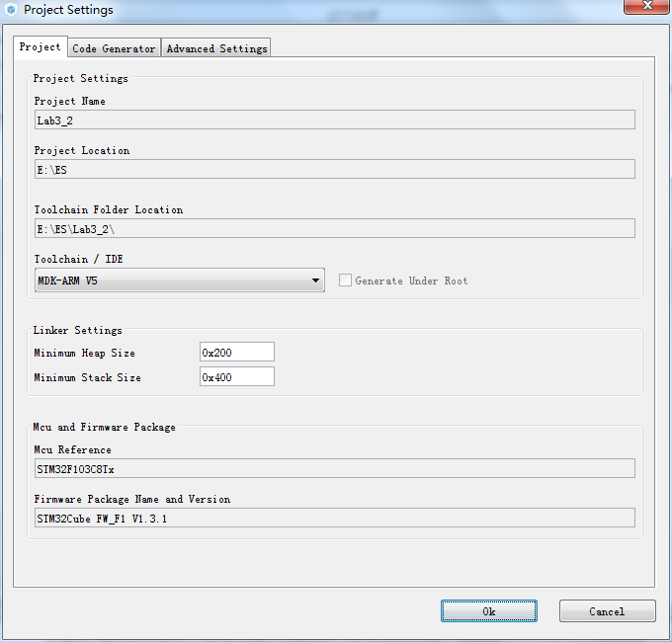Viewport: 672px width, 642px height.
Task: Open the Advanced Settings tab
Action: tap(216, 48)
